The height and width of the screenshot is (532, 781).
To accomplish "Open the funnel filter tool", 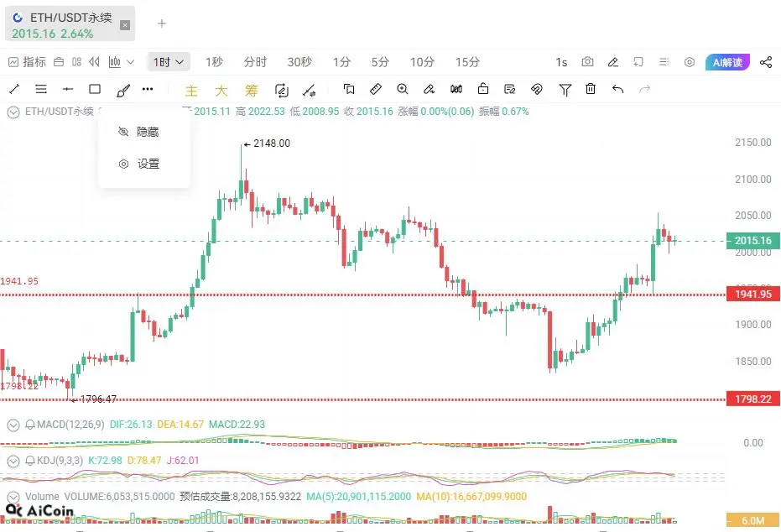I will [x=565, y=90].
